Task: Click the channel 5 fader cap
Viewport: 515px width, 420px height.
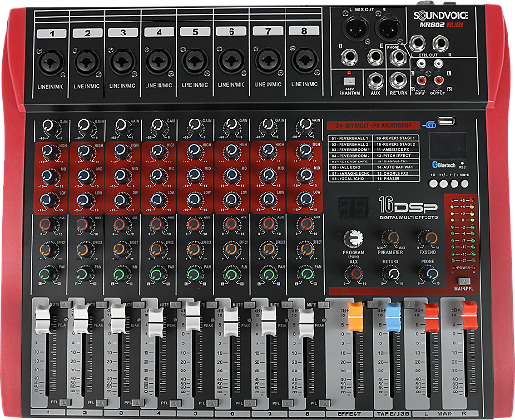Action: point(192,316)
